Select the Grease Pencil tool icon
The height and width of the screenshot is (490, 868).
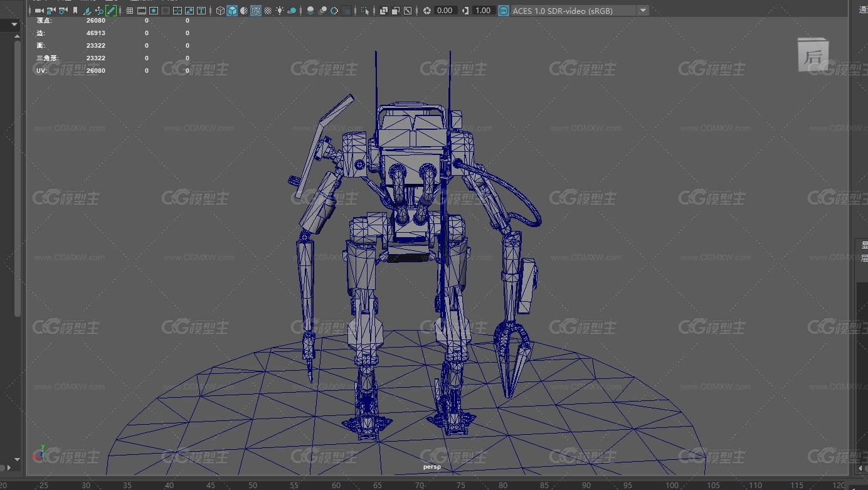[111, 11]
